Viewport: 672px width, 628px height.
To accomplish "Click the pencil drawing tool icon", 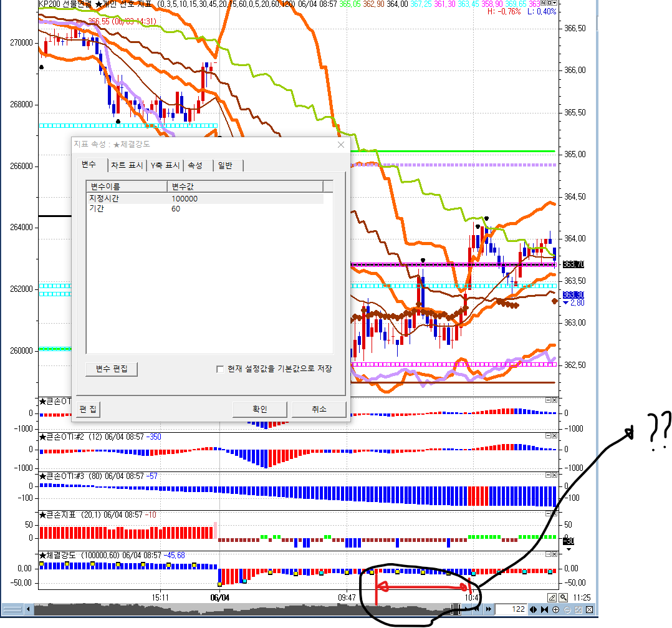I will [x=552, y=597].
